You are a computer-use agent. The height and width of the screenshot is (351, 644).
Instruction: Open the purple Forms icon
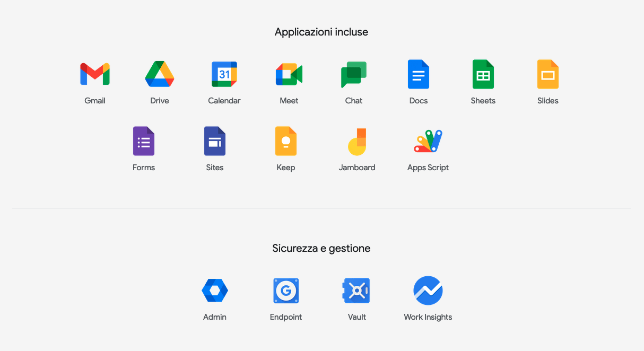coord(144,141)
